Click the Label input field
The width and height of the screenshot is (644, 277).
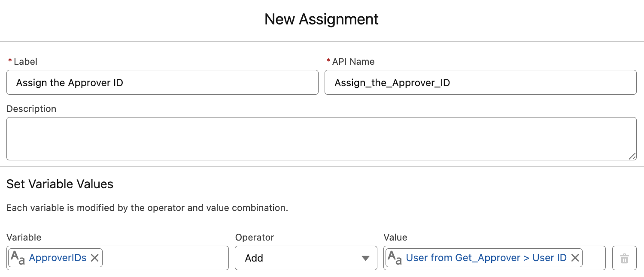point(162,82)
